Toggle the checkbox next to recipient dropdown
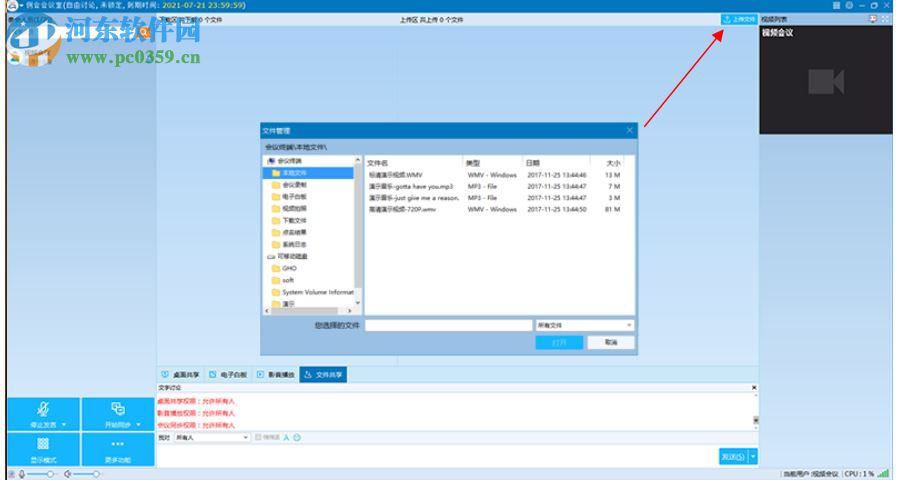This screenshot has height=489, width=903. pos(258,438)
